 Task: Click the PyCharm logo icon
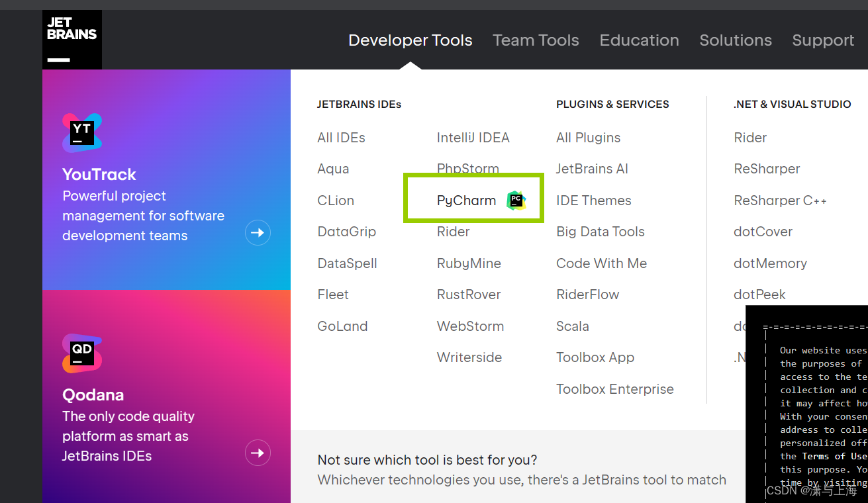tap(516, 201)
